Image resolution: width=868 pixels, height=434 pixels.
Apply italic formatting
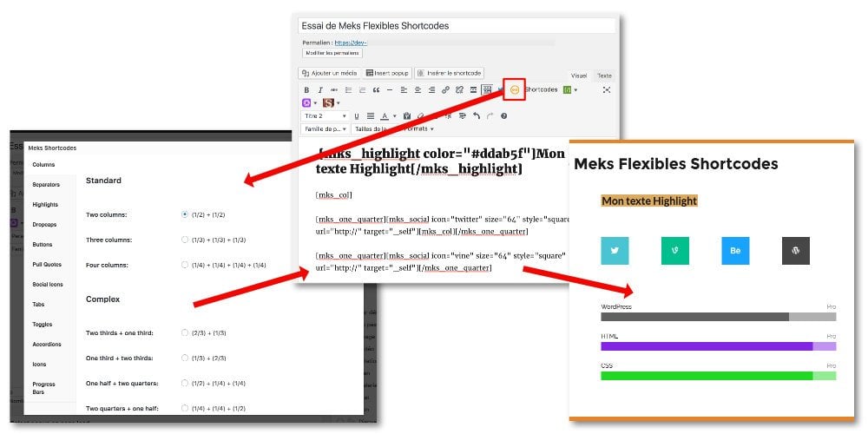(320, 89)
